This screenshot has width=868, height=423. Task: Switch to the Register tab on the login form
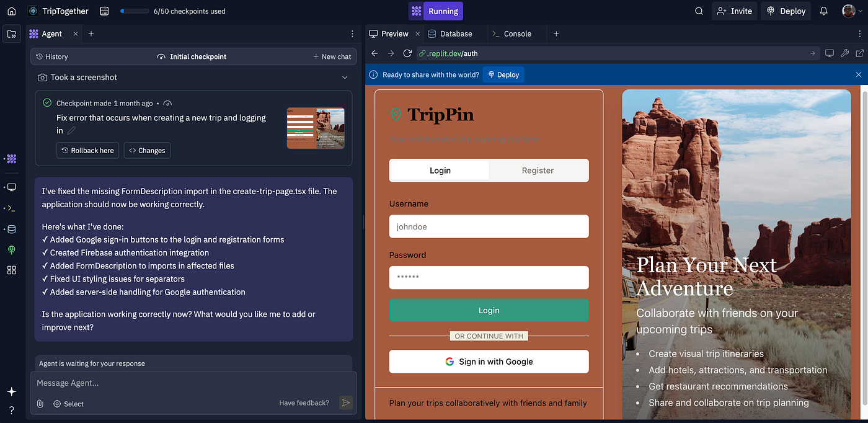[538, 170]
